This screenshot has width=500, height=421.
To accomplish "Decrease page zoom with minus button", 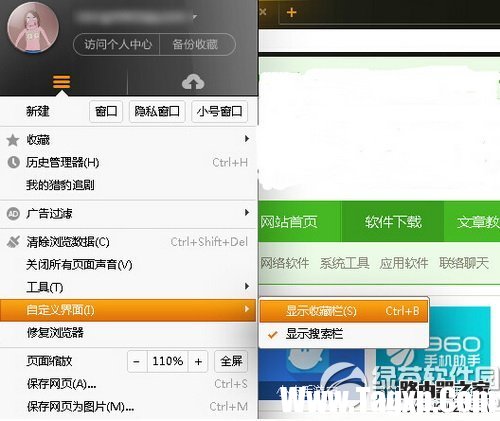I will (137, 361).
